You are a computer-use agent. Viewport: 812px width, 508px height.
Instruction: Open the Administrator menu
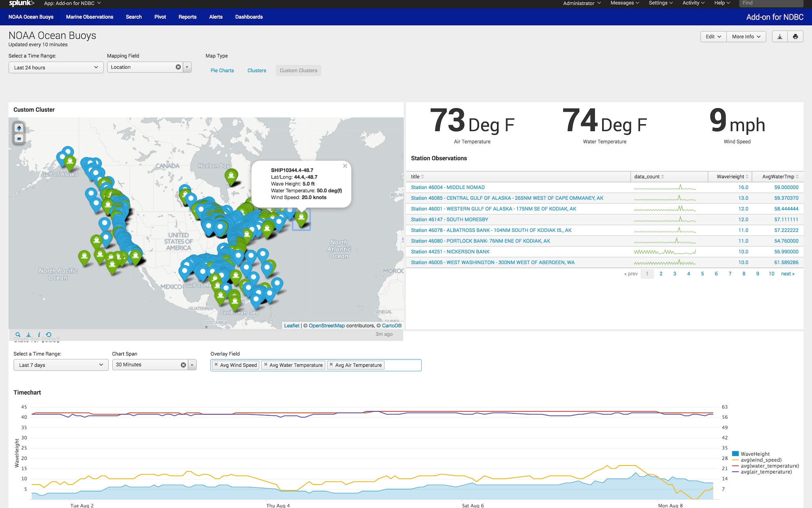(x=582, y=3)
